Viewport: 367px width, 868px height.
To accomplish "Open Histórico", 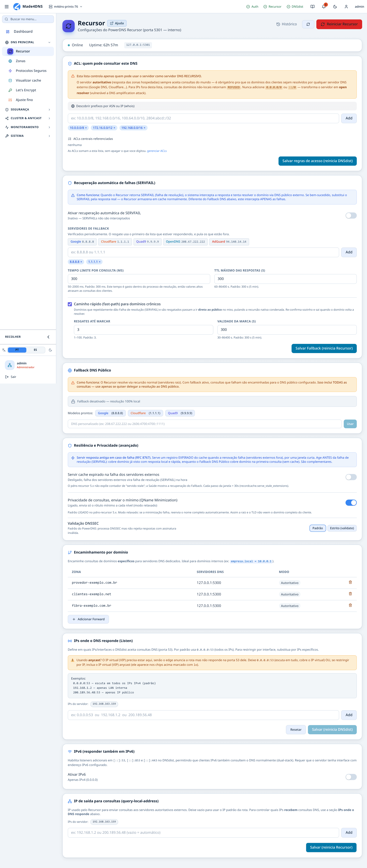I will click(286, 24).
